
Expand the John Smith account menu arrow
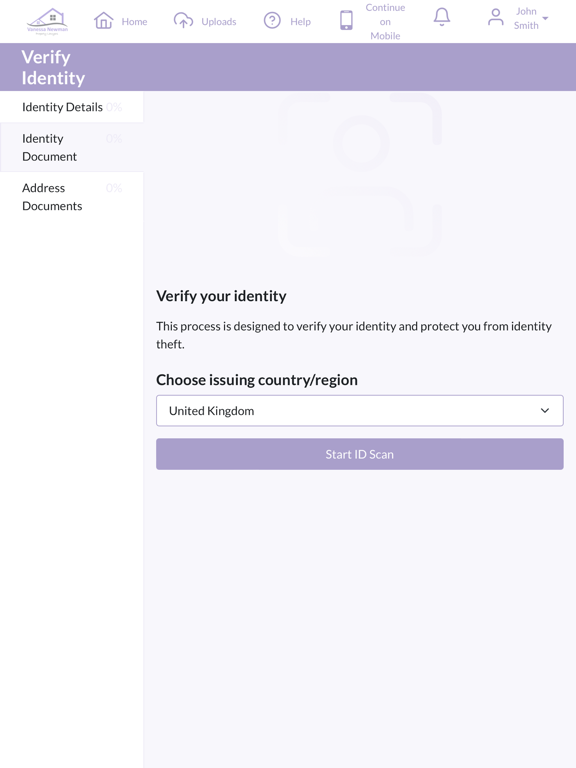pos(545,19)
